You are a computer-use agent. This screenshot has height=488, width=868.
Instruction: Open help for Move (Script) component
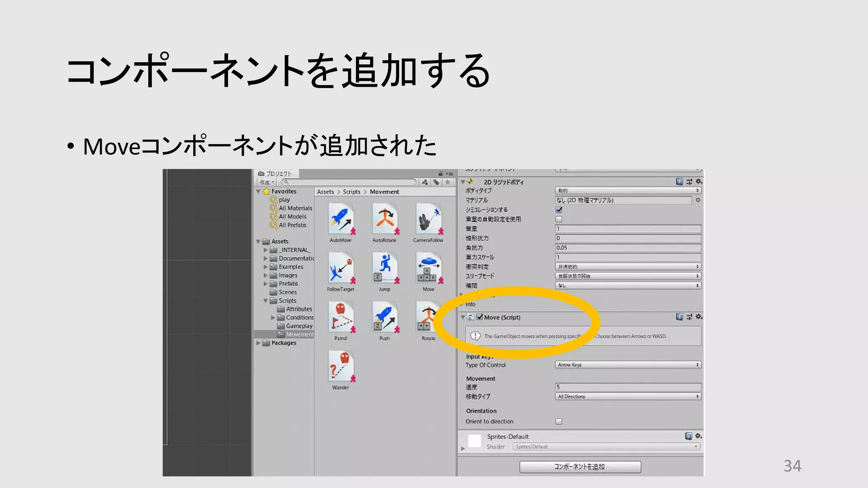679,317
